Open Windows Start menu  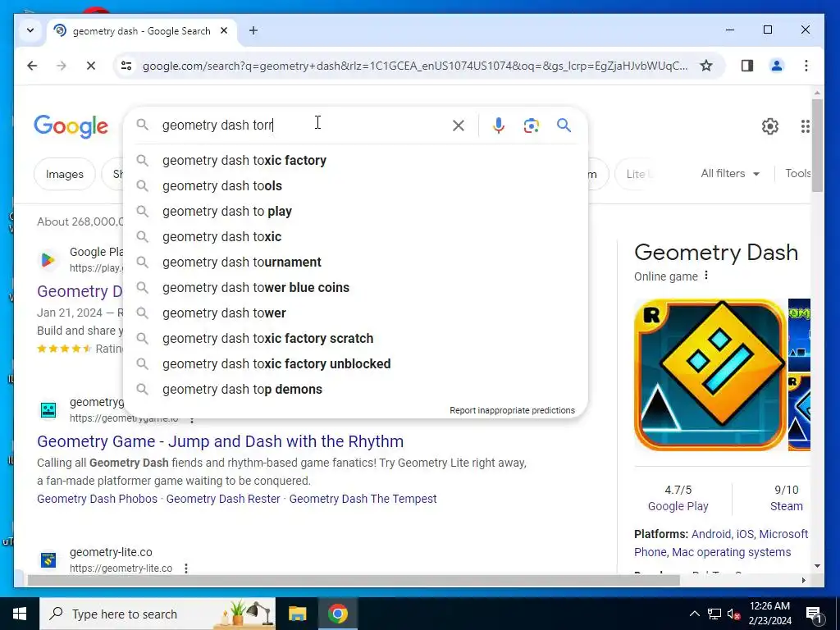pos(20,614)
